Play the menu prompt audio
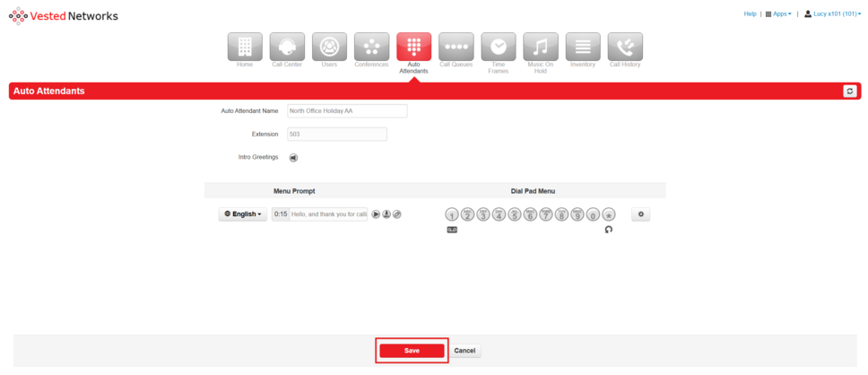 pyautogui.click(x=376, y=214)
